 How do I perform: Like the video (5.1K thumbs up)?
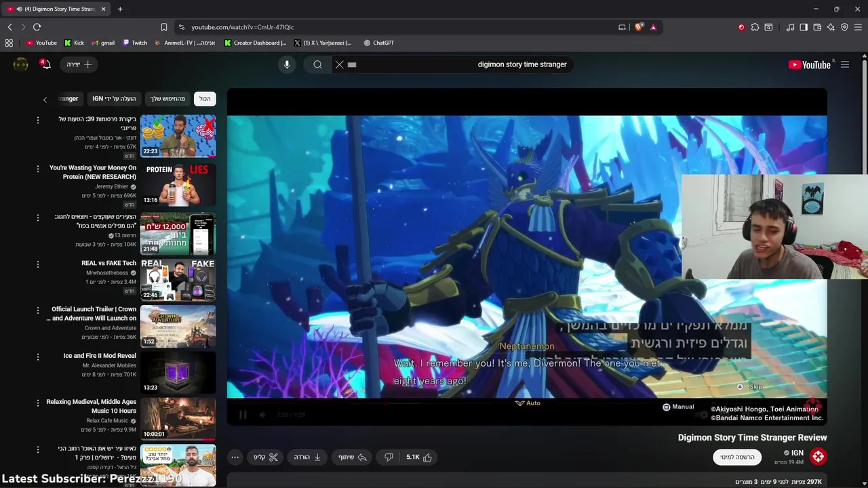(x=419, y=457)
